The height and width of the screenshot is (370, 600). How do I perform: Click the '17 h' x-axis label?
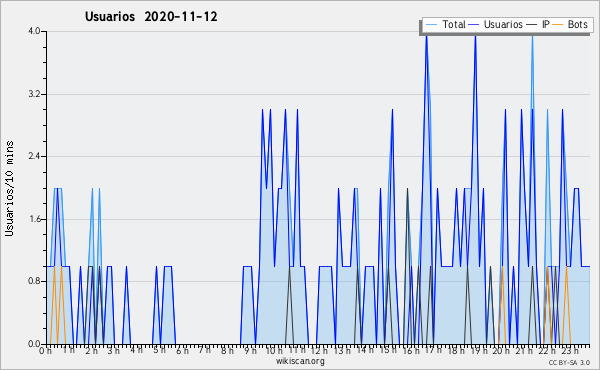(433, 350)
